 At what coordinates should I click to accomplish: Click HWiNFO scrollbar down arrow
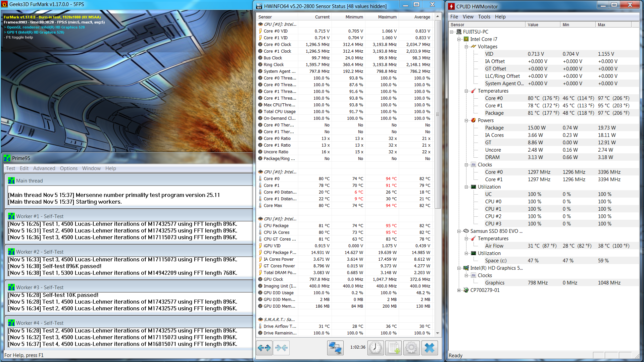437,333
